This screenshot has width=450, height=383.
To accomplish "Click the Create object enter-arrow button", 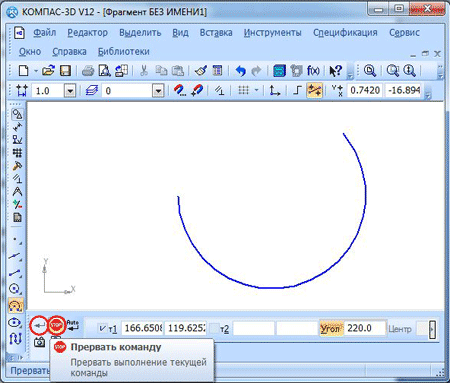I will [39, 325].
